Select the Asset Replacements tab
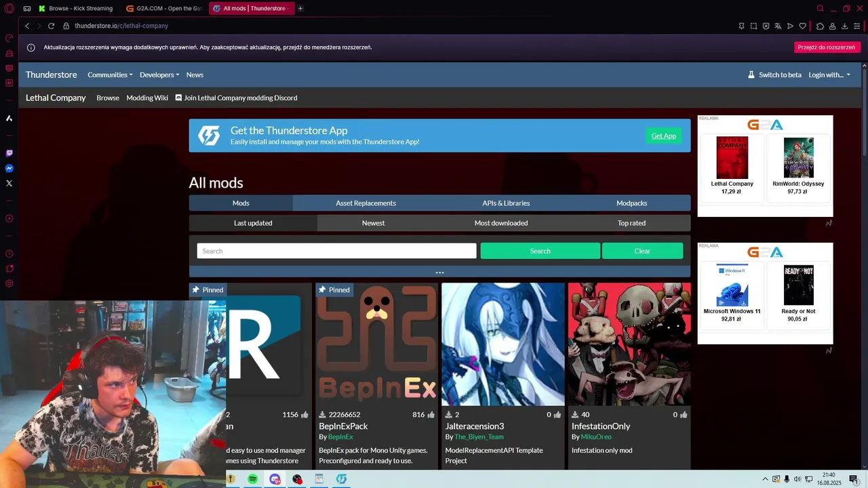The height and width of the screenshot is (488, 868). (x=366, y=203)
